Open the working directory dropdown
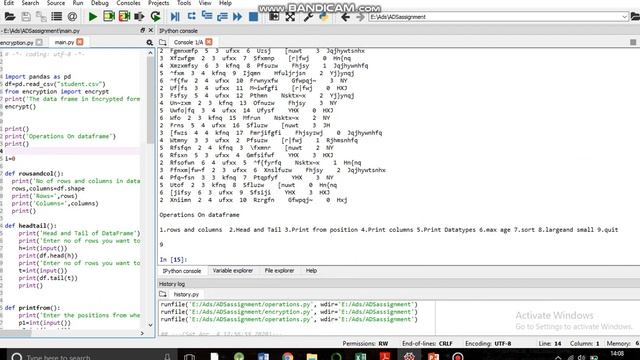The width and height of the screenshot is (640, 360). point(624,17)
